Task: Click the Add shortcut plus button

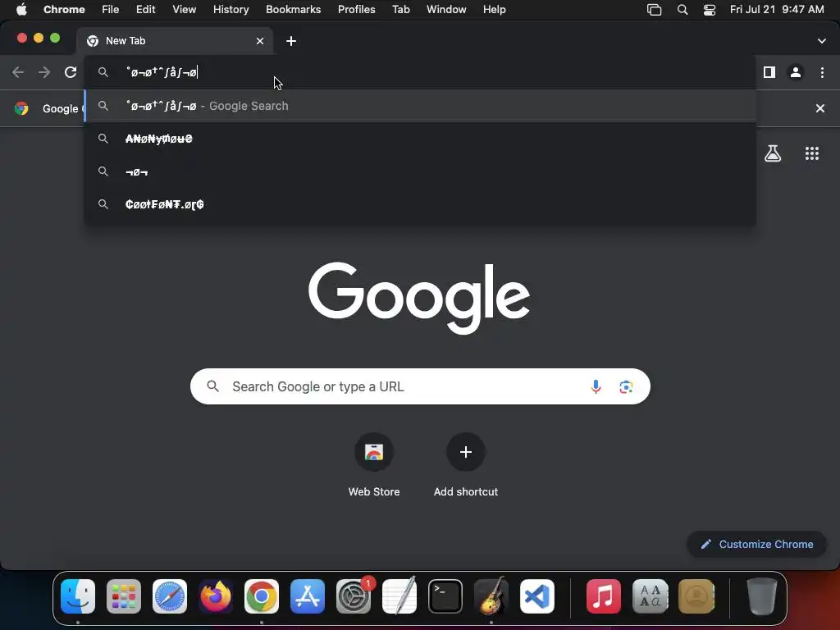Action: [466, 452]
